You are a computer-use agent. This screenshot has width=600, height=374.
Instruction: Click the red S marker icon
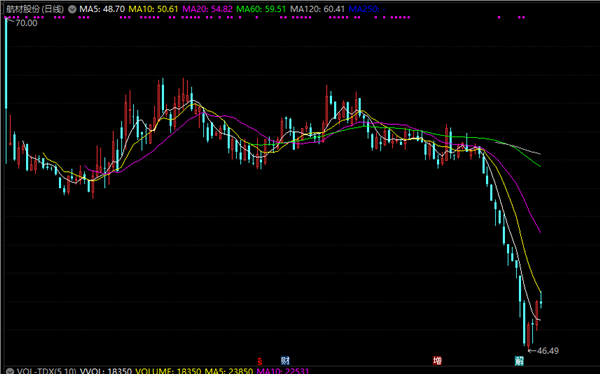click(x=260, y=361)
